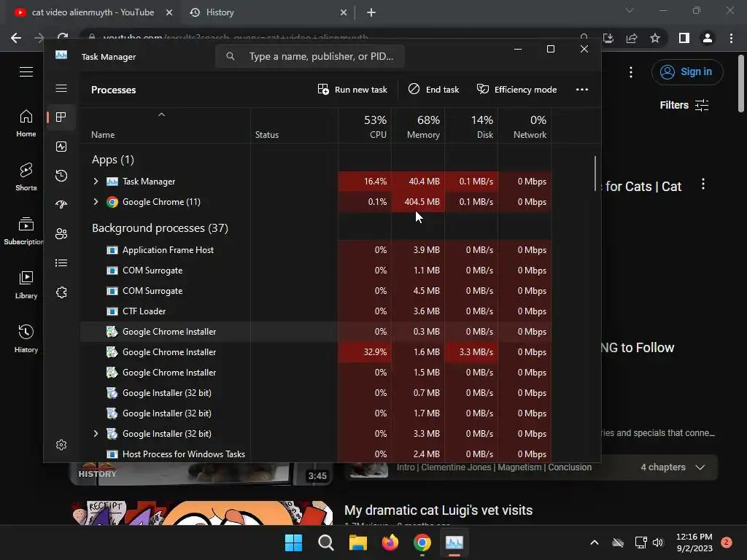Share this page from Chrome address bar
The width and height of the screenshot is (747, 560).
point(632,38)
